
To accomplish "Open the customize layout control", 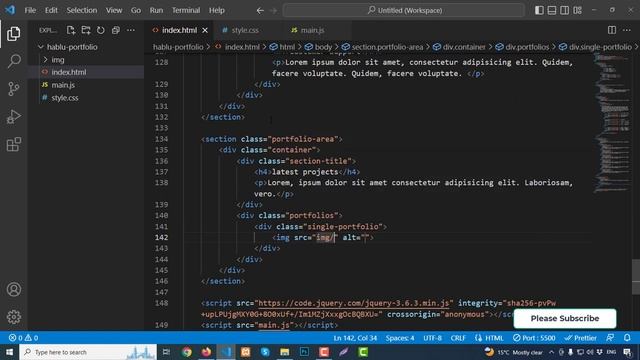I will click(x=577, y=10).
